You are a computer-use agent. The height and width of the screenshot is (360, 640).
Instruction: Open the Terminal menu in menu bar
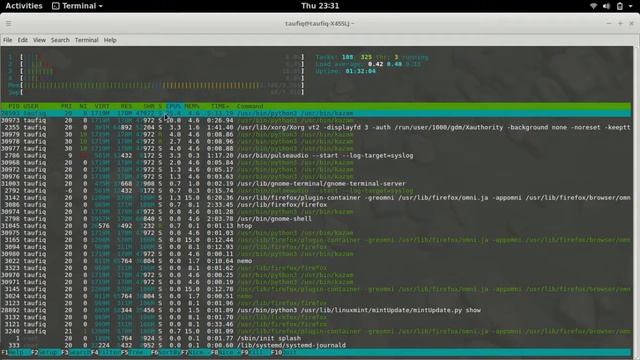pyautogui.click(x=87, y=40)
